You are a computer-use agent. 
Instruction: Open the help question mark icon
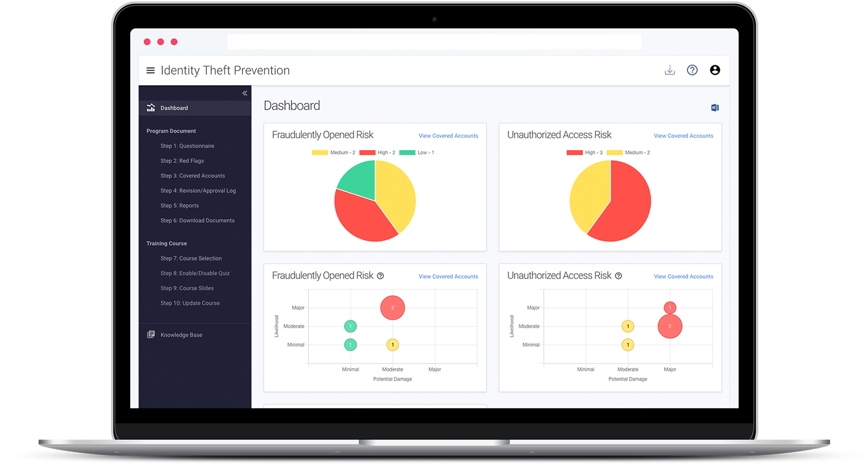[692, 70]
